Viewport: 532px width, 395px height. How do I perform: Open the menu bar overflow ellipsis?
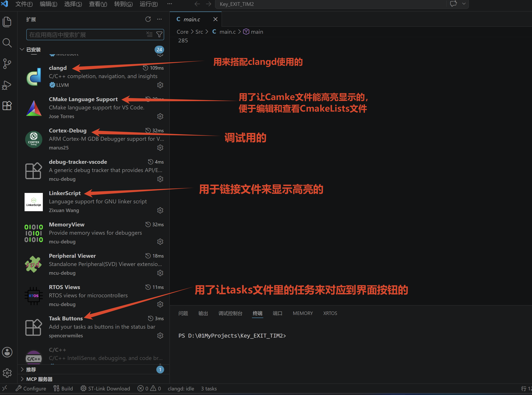click(x=169, y=4)
